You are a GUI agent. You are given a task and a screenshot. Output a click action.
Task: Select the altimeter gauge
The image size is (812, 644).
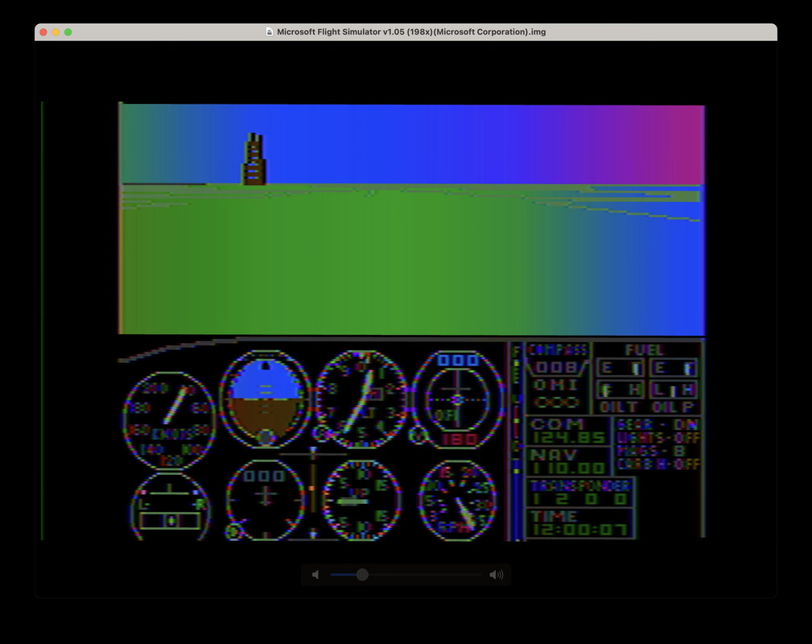pos(361,399)
